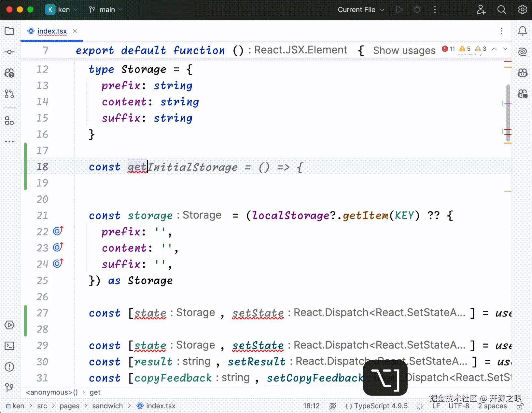The height and width of the screenshot is (413, 532).
Task: Open the Copilot Chat icon in right sidebar
Action: coord(523,94)
